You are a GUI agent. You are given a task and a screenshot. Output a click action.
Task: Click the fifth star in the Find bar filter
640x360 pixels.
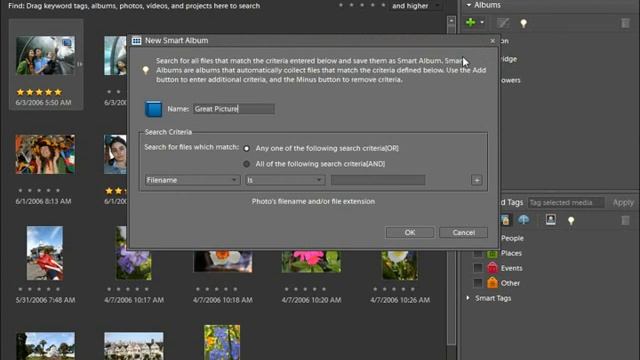pyautogui.click(x=383, y=5)
